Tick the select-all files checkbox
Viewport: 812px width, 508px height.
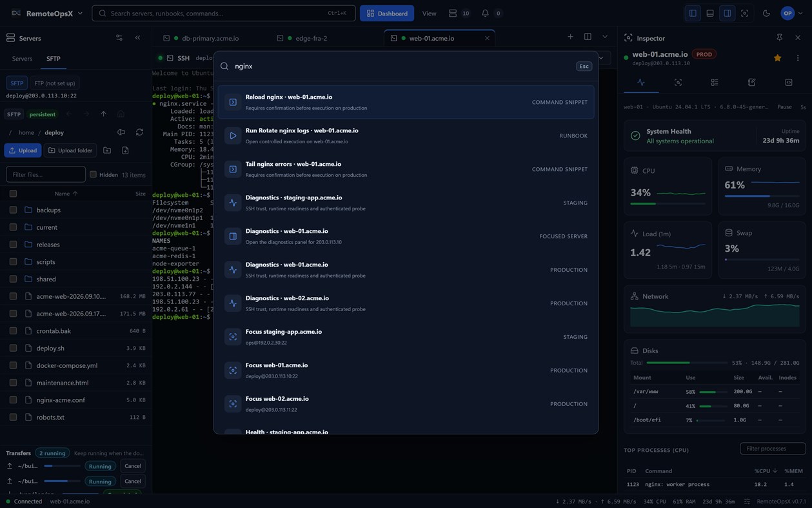(13, 194)
